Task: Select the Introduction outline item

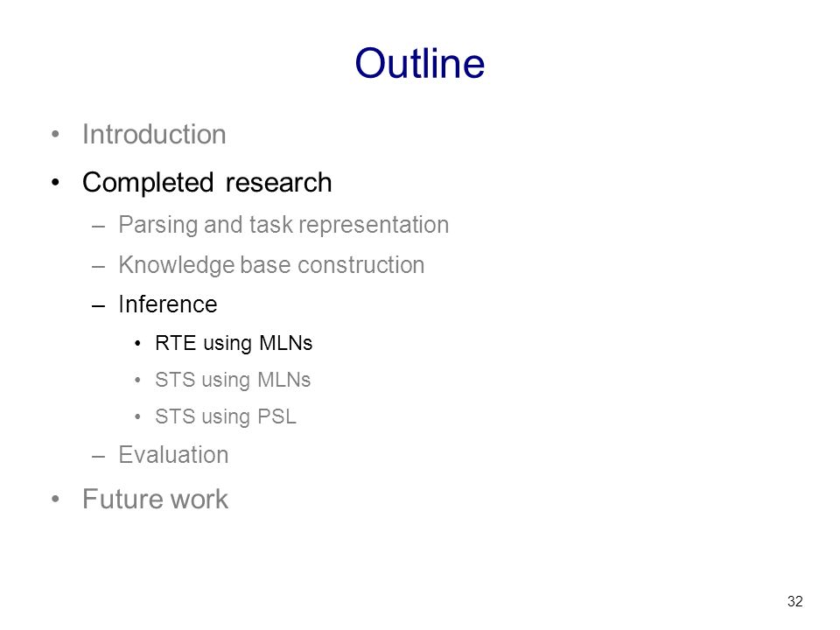Action: (154, 134)
